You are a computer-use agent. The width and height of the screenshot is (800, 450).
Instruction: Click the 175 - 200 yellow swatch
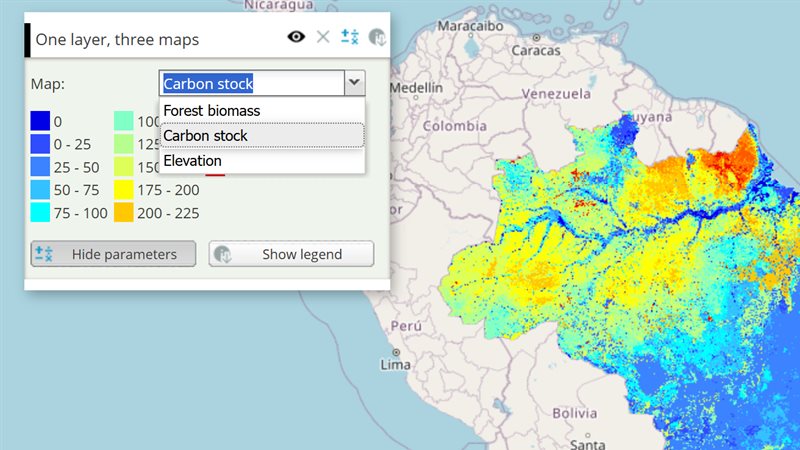tap(123, 190)
